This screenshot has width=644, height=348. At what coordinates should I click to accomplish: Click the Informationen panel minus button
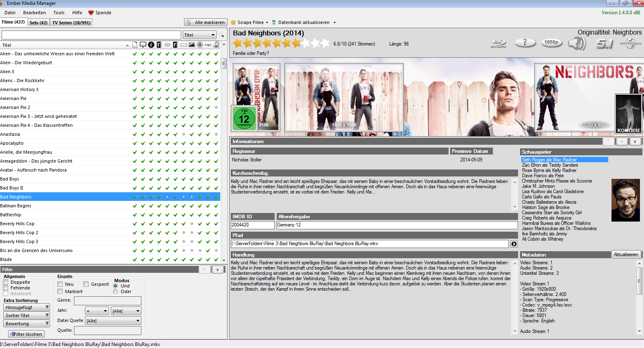tap(622, 141)
